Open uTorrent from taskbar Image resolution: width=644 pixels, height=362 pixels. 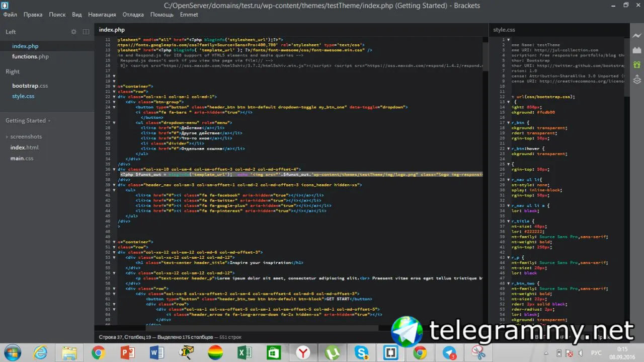point(332,353)
